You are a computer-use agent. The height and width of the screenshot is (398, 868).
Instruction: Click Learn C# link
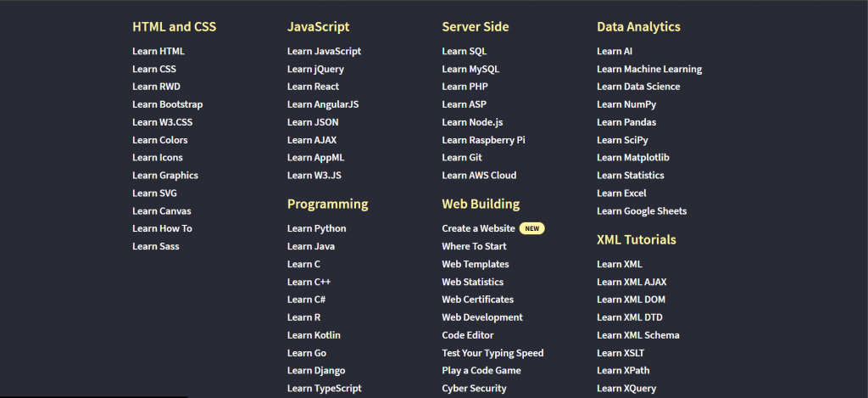[306, 300]
